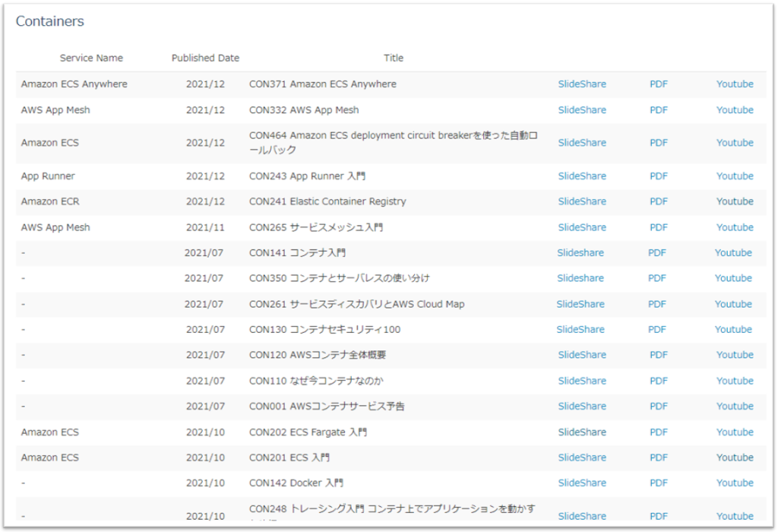The image size is (778, 532).
Task: Open Slideshare link for CON141 row
Action: (580, 252)
